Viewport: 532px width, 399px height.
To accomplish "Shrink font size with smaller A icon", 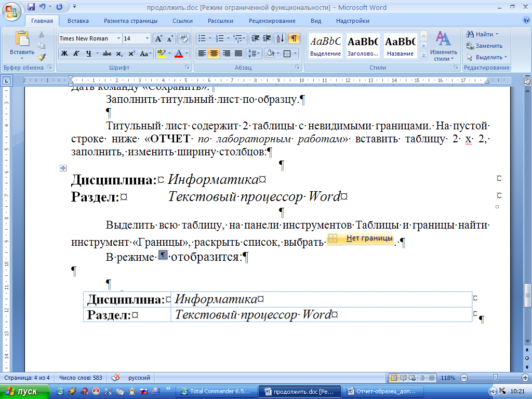I will (170, 38).
